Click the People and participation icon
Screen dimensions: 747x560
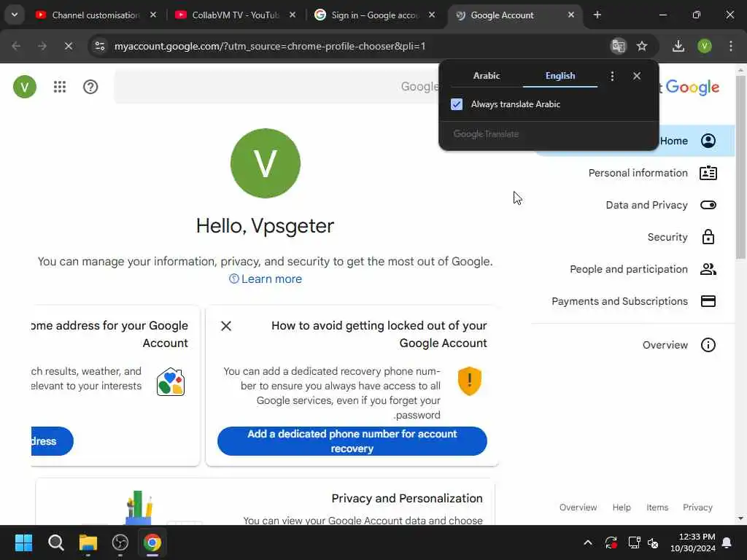(708, 269)
